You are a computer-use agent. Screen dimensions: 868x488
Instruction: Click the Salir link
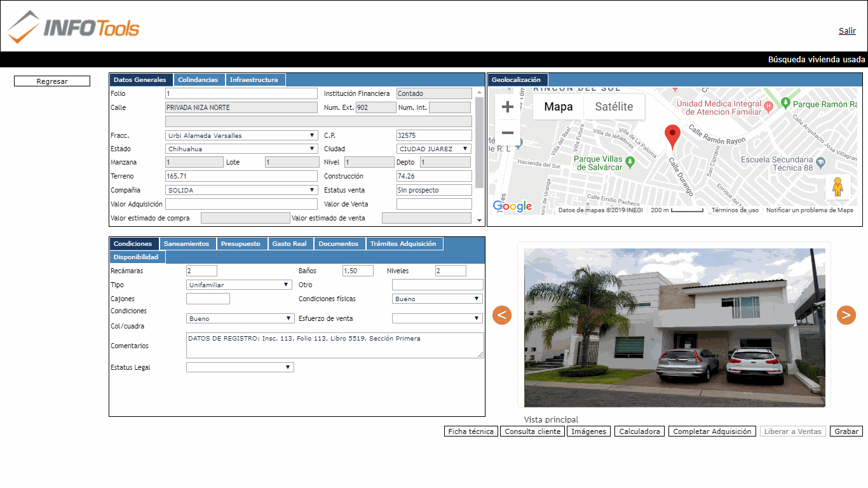[x=847, y=30]
